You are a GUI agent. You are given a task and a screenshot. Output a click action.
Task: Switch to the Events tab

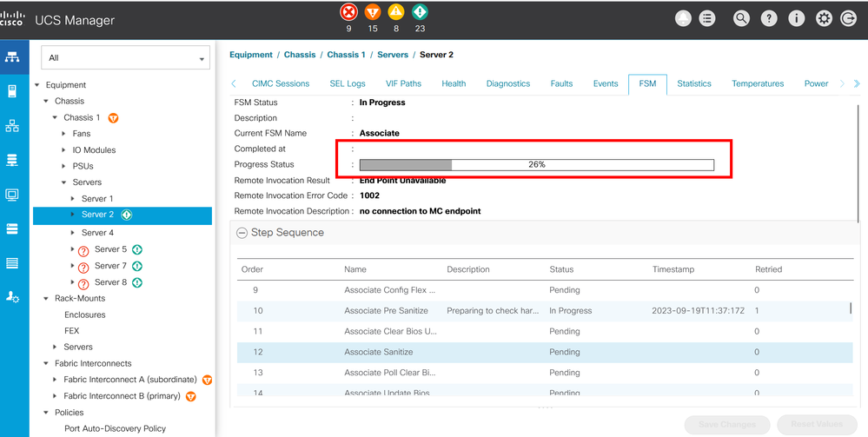tap(606, 83)
